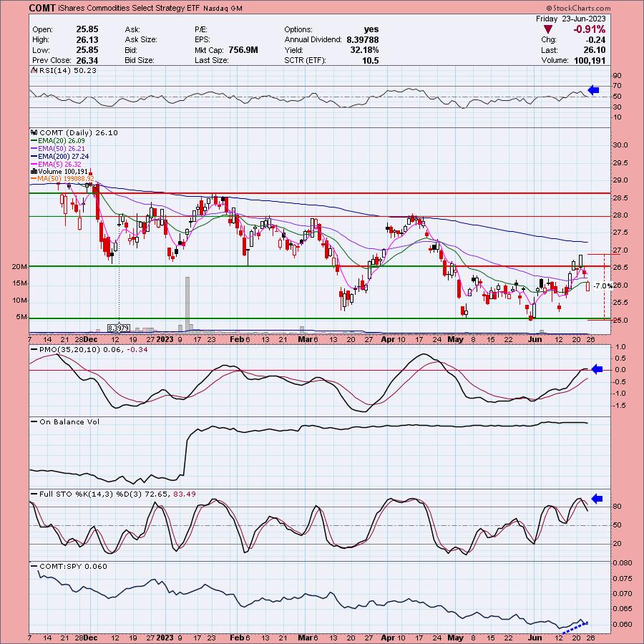This screenshot has height=644, width=644.
Task: Click the Last Size field label
Action: click(x=212, y=60)
